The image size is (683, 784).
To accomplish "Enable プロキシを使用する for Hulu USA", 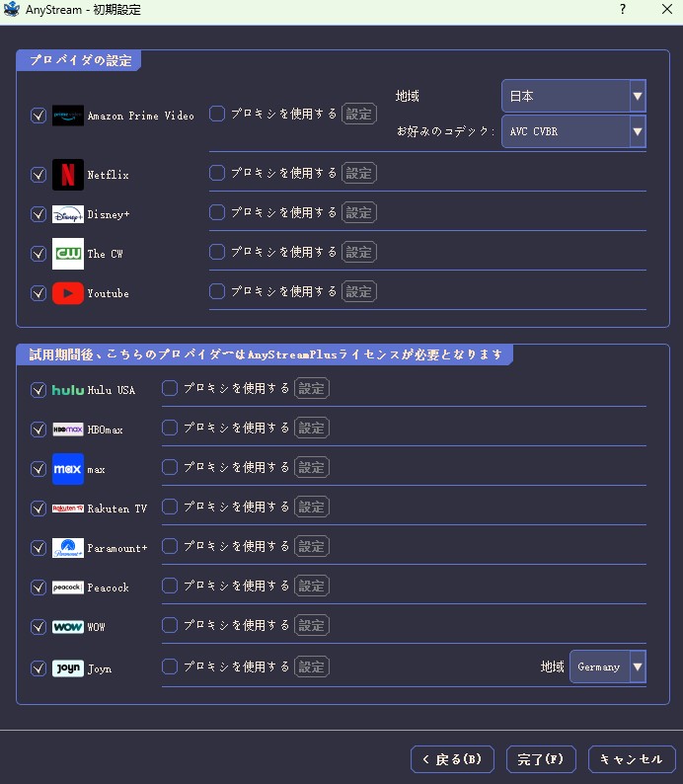I will tap(170, 388).
